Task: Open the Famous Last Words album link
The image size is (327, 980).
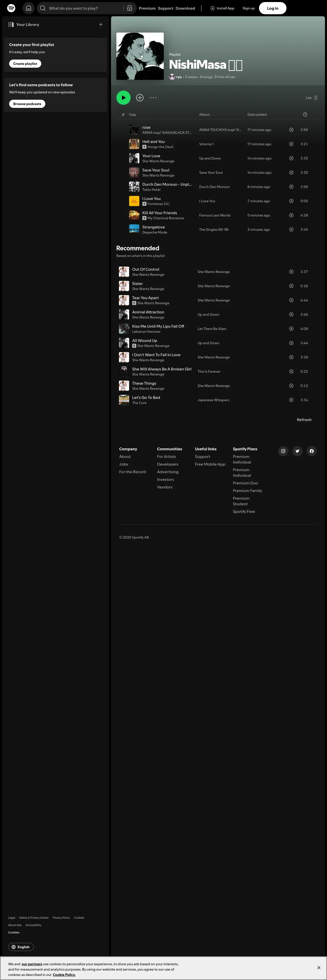Action: coord(215,215)
